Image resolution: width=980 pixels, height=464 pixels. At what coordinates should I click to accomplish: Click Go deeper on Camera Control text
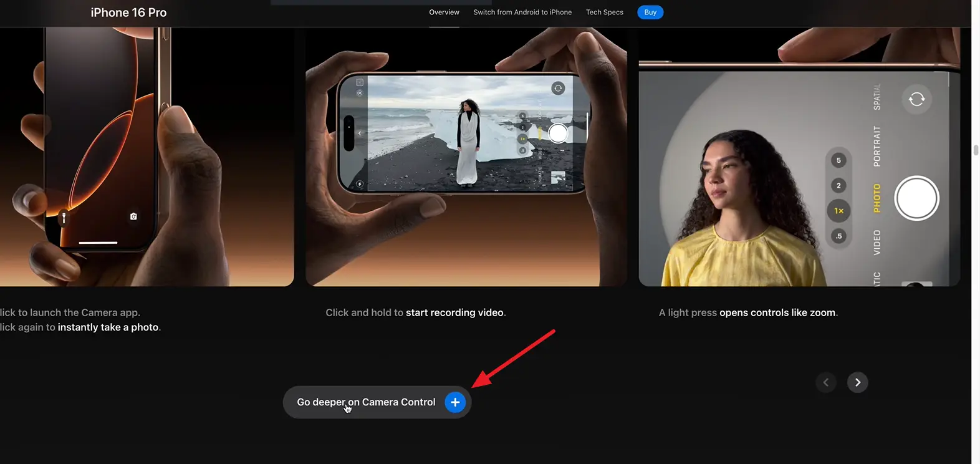tap(366, 402)
